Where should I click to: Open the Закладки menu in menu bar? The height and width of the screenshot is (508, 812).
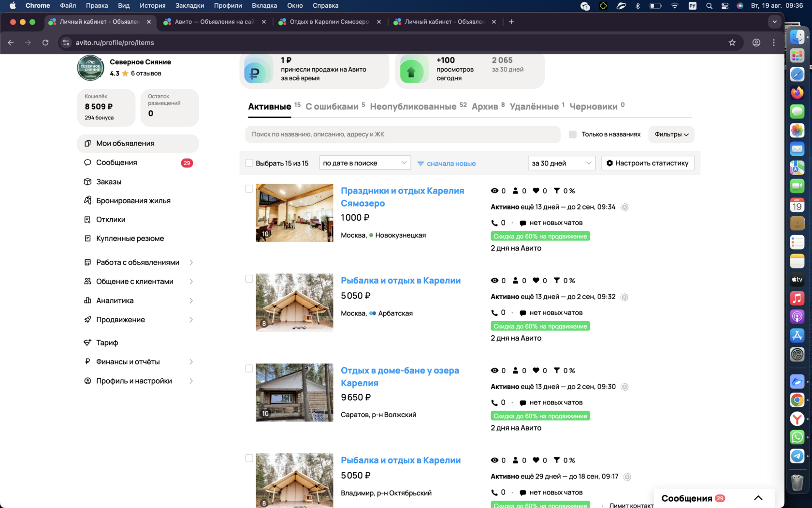189,6
